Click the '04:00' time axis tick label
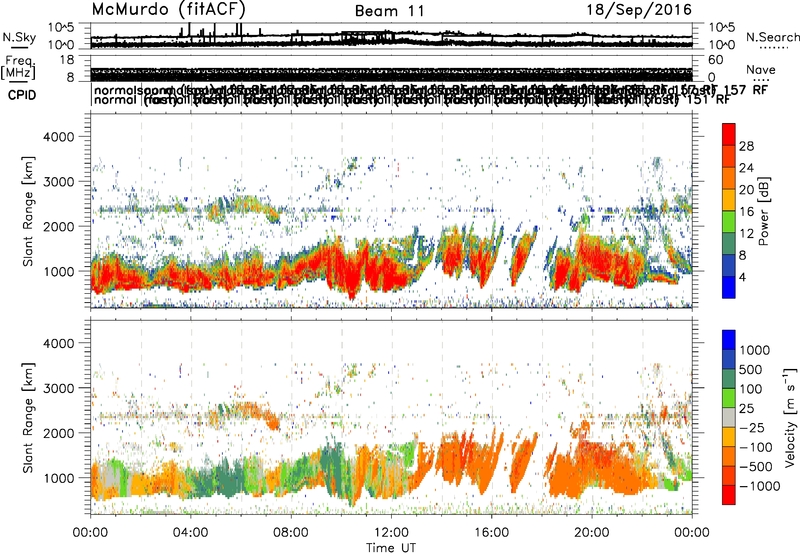This screenshot has width=800, height=554. (x=190, y=532)
